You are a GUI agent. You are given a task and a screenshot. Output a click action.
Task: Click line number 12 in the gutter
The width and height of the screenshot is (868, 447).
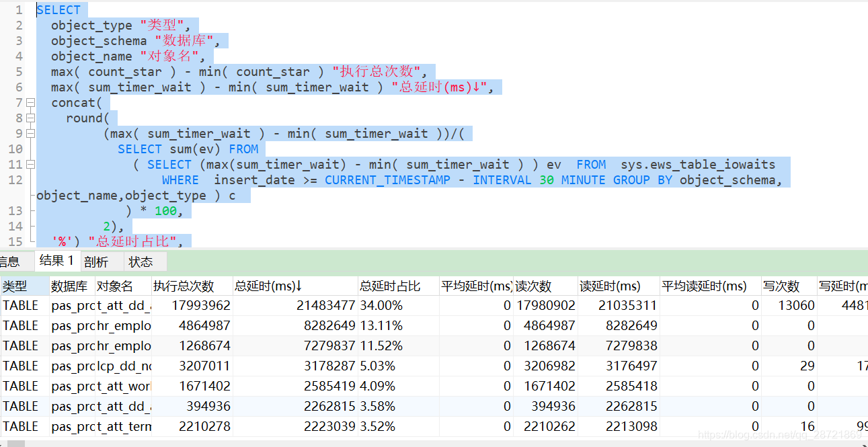pos(15,180)
